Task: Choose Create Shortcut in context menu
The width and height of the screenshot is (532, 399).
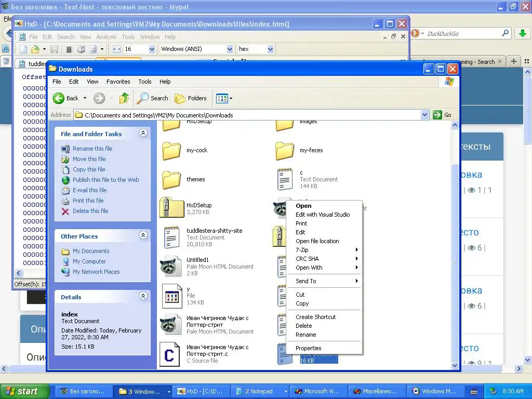Action: [324, 317]
